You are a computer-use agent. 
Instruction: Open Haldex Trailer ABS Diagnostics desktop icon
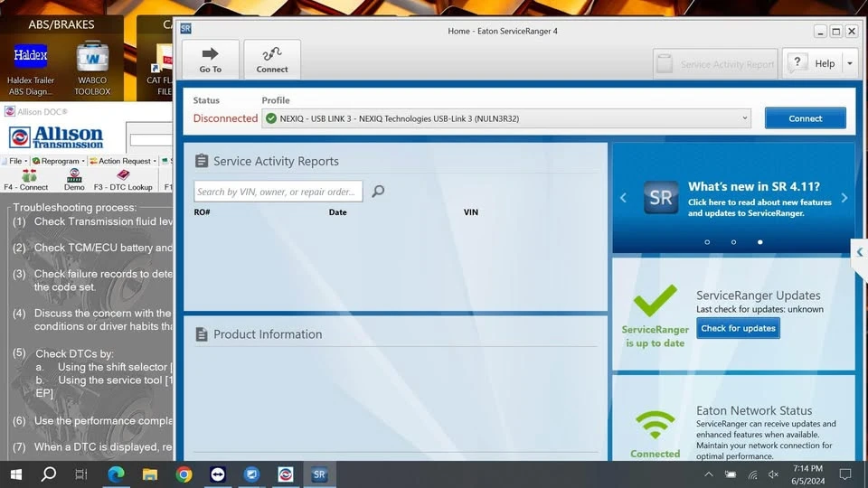pos(31,70)
